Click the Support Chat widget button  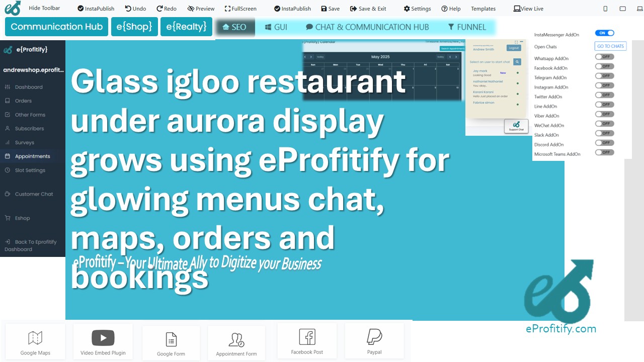click(x=516, y=126)
